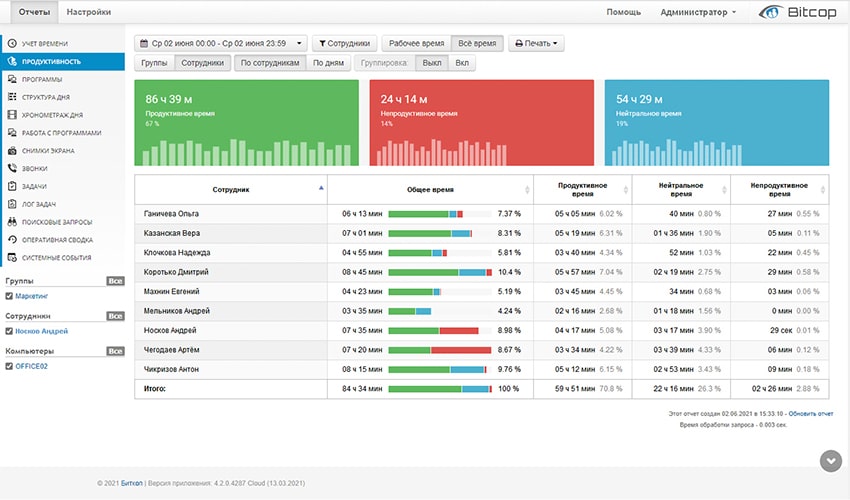Uncheck the OFFICE02 computer checkbox
Viewport: 850px width, 500px height.
click(10, 367)
